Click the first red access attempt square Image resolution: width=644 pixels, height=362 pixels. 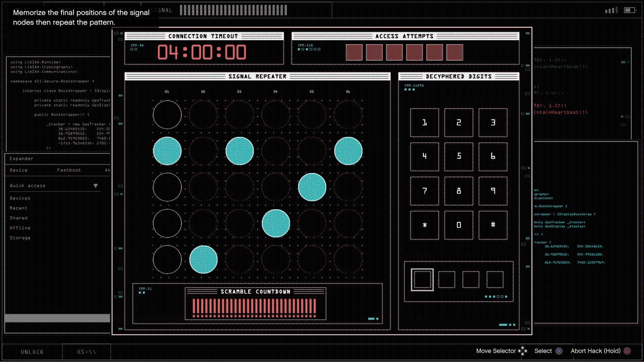pos(354,53)
